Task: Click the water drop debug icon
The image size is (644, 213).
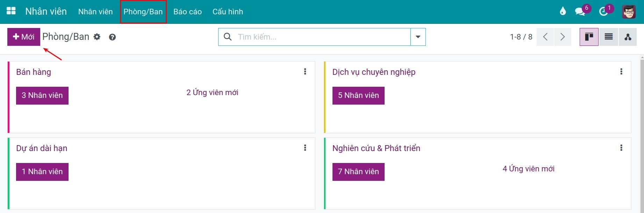Action: [563, 11]
